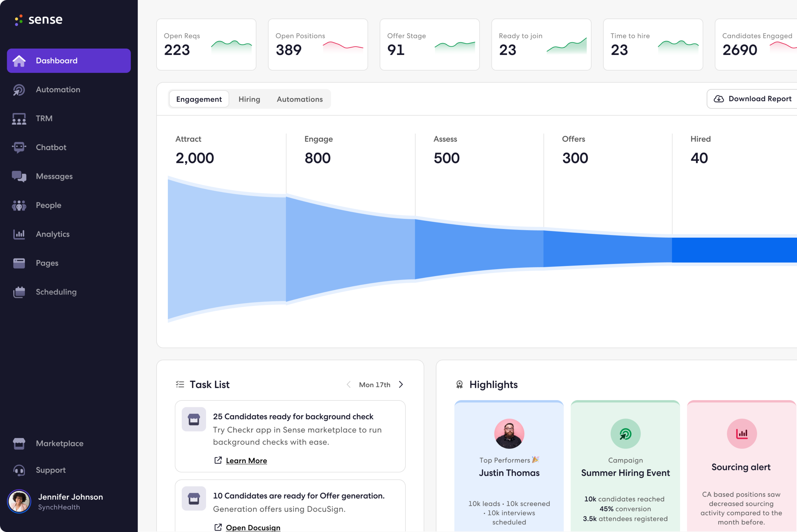797x532 pixels.
Task: Open the Learn More link for Checkr
Action: pyautogui.click(x=246, y=460)
